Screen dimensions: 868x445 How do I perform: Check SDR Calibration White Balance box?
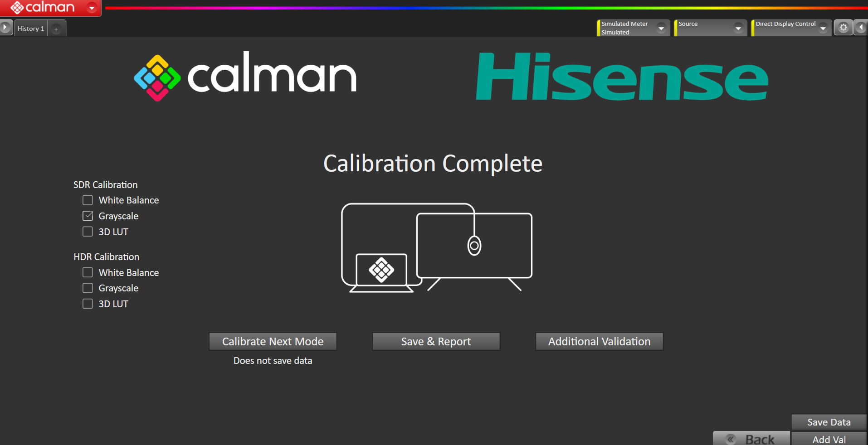point(88,200)
